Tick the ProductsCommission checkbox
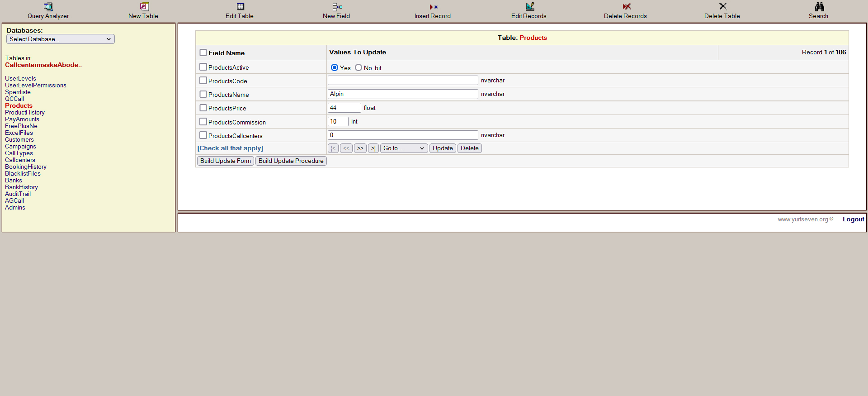Viewport: 868px width, 396px height. coord(203,122)
